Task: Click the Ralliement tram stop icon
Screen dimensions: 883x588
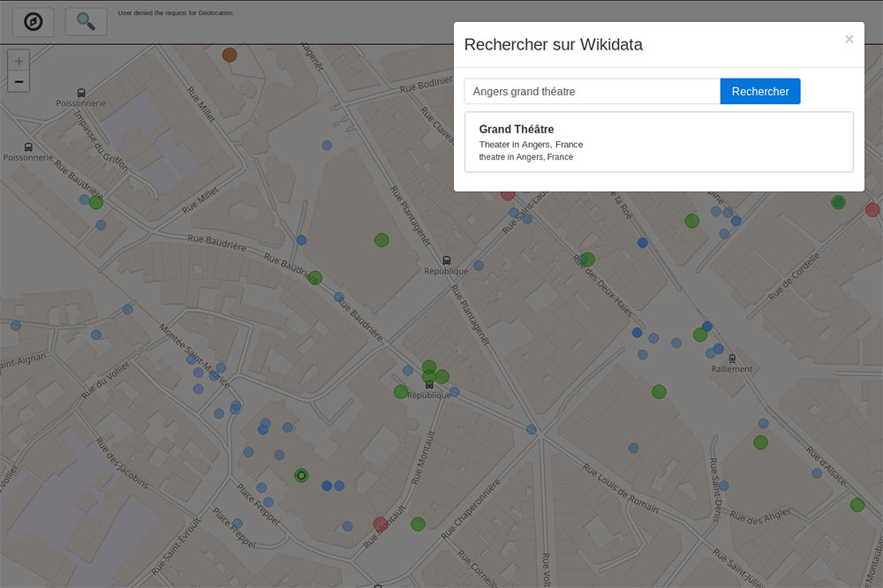Action: pos(732,358)
